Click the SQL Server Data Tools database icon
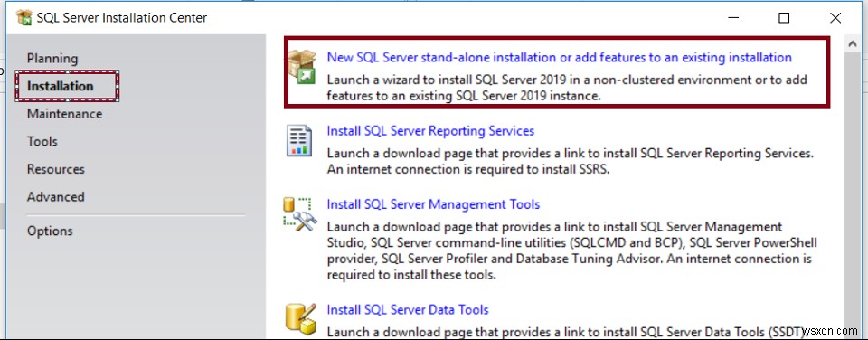This screenshot has height=340, width=868. [x=300, y=318]
